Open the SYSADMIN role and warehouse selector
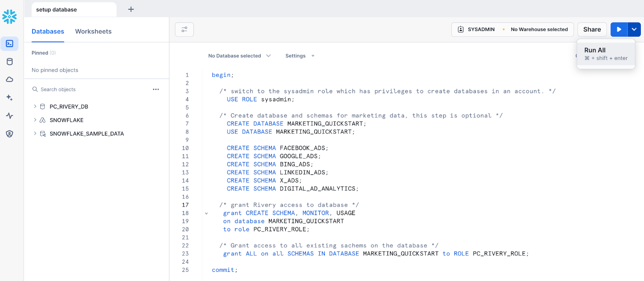Screen dimensions: 644x281 [x=512, y=29]
